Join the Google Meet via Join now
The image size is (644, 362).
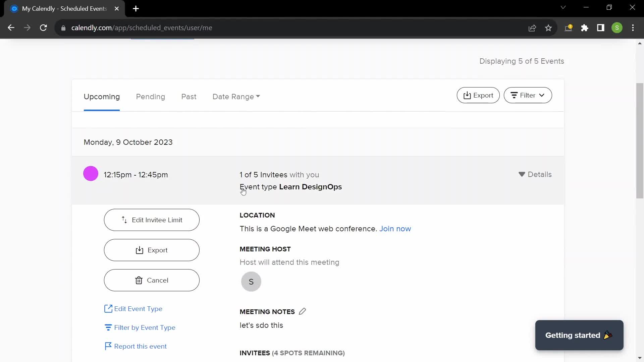(395, 229)
